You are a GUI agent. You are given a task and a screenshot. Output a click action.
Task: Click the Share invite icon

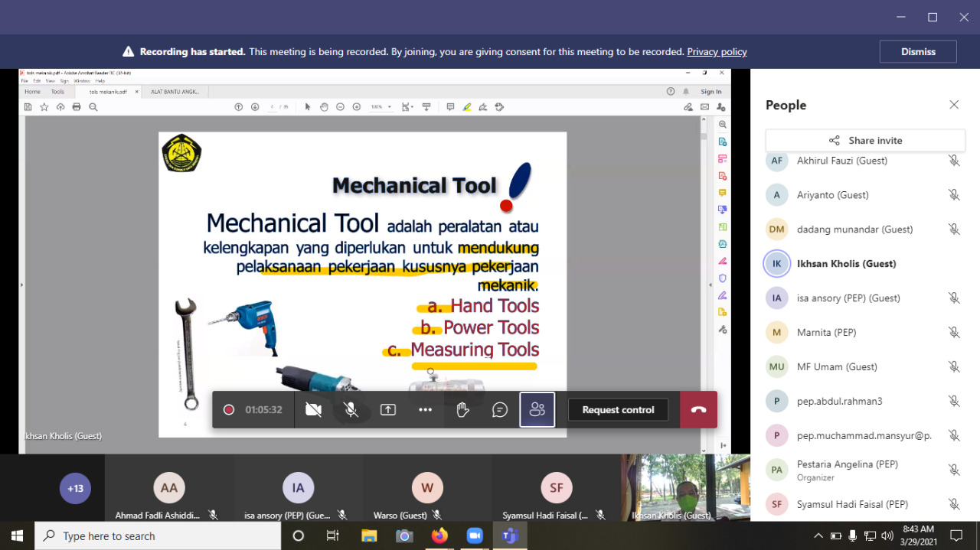(x=834, y=141)
